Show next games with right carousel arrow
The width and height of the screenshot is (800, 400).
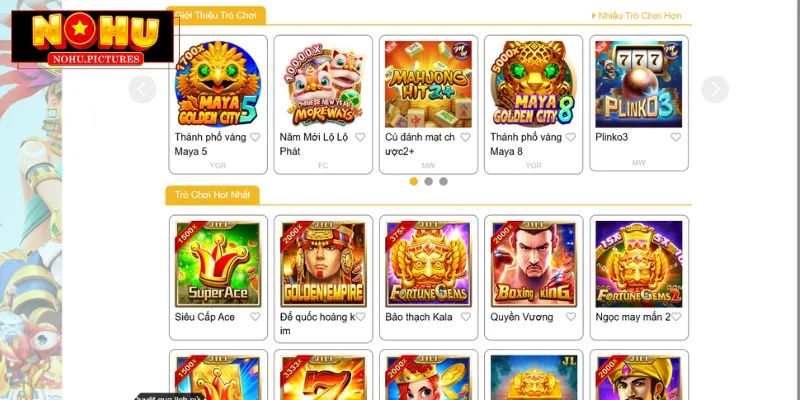715,89
